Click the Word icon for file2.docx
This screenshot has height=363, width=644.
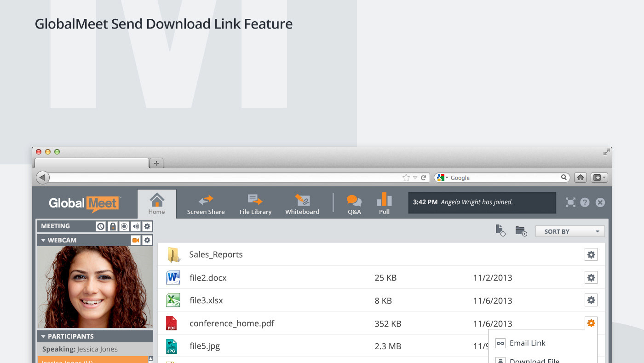[173, 277]
